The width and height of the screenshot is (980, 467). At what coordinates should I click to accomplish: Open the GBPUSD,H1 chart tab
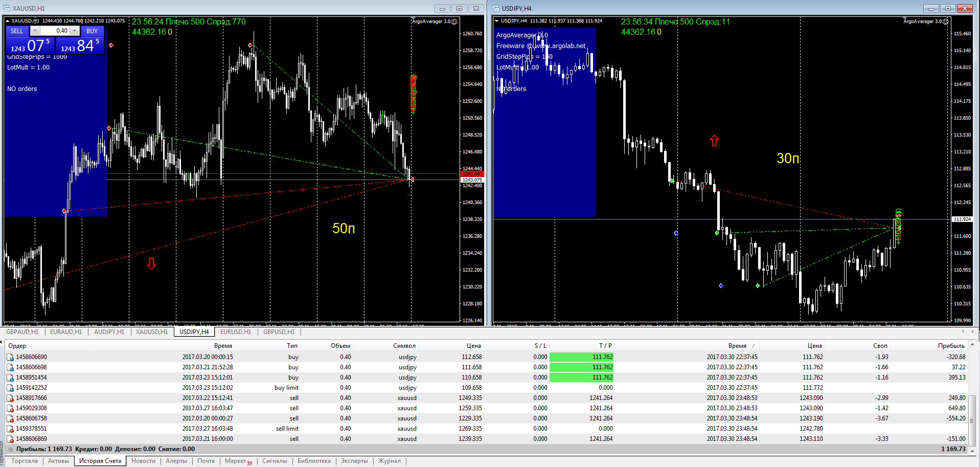(x=279, y=332)
